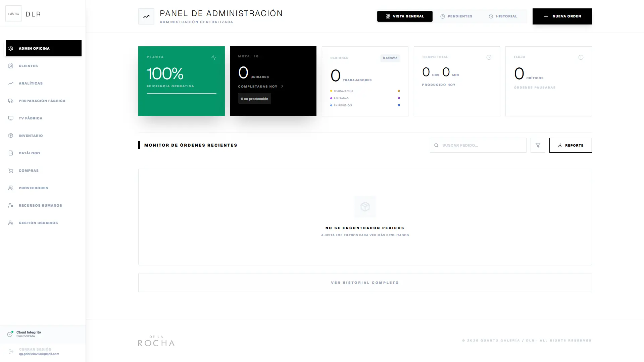The width and height of the screenshot is (644, 362).
Task: Click the De La Rocha logo in sidebar
Action: 13,14
